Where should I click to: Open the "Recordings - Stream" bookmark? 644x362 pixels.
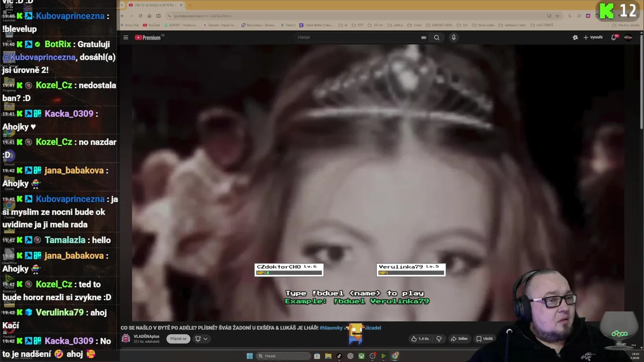pos(259,25)
